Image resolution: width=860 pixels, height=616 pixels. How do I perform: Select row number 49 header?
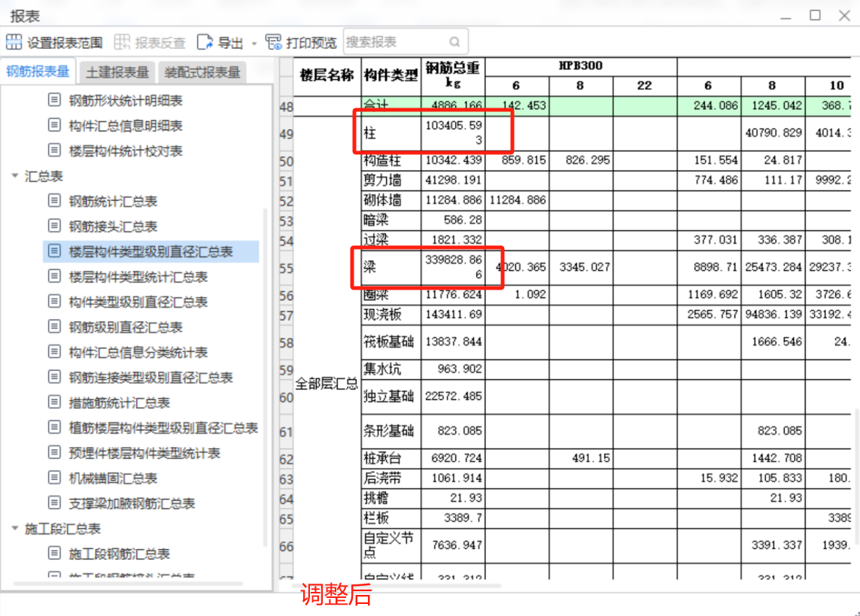(287, 134)
